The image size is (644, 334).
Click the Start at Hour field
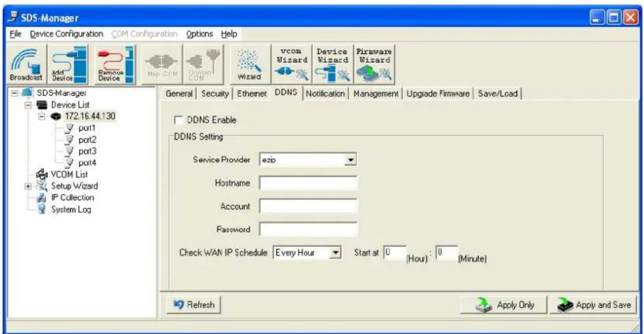(394, 252)
